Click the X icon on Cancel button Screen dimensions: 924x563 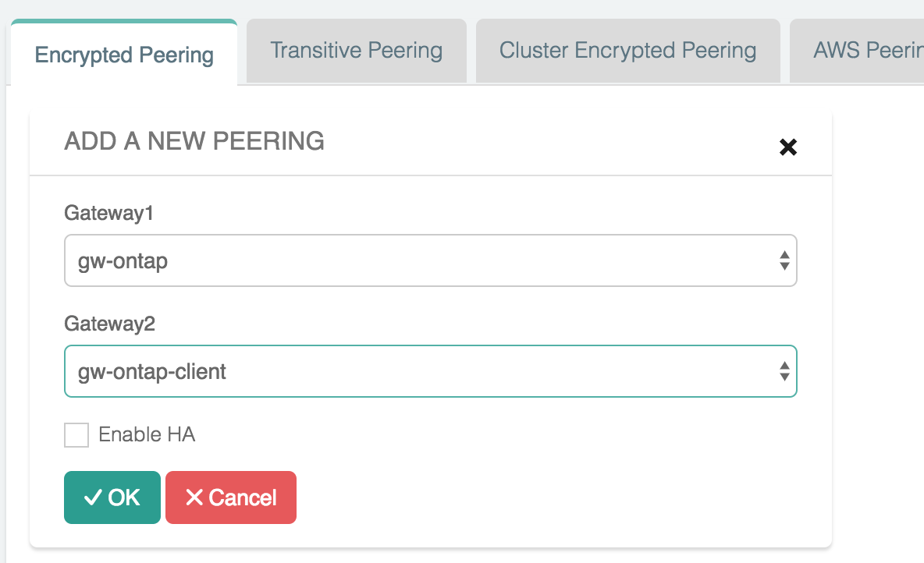[x=194, y=497]
